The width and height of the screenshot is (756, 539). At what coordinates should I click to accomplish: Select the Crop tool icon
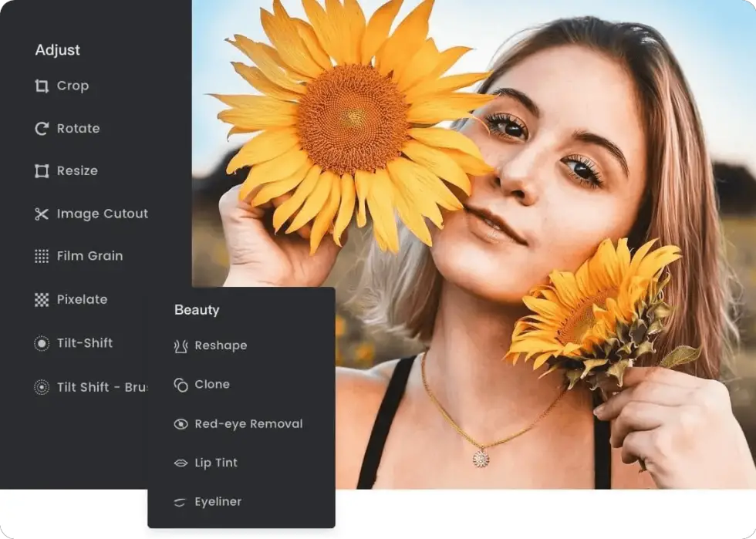[43, 86]
